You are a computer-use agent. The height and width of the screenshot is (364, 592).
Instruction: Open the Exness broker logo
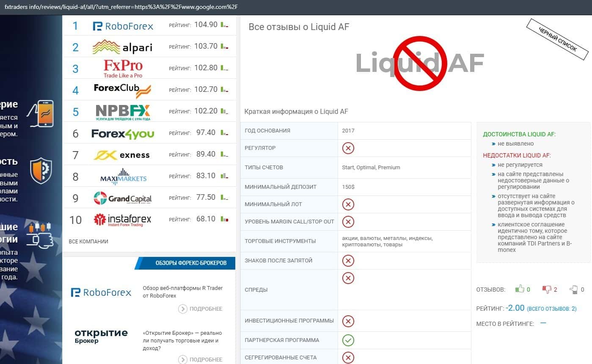(x=121, y=155)
